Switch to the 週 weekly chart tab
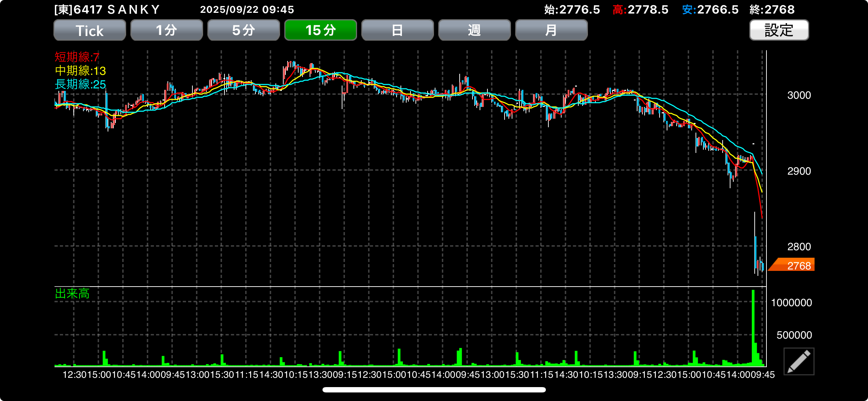The width and height of the screenshot is (868, 401). (x=475, y=30)
